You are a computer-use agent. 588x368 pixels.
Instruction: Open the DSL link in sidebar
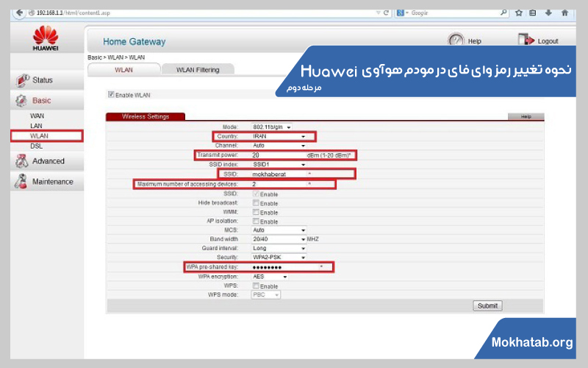[36, 146]
